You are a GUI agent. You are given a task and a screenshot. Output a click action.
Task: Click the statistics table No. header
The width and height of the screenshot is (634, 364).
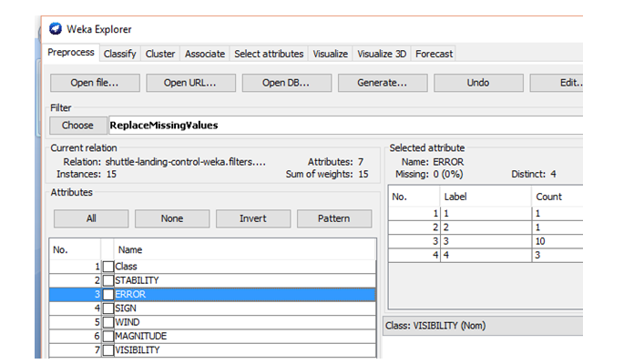tap(414, 197)
